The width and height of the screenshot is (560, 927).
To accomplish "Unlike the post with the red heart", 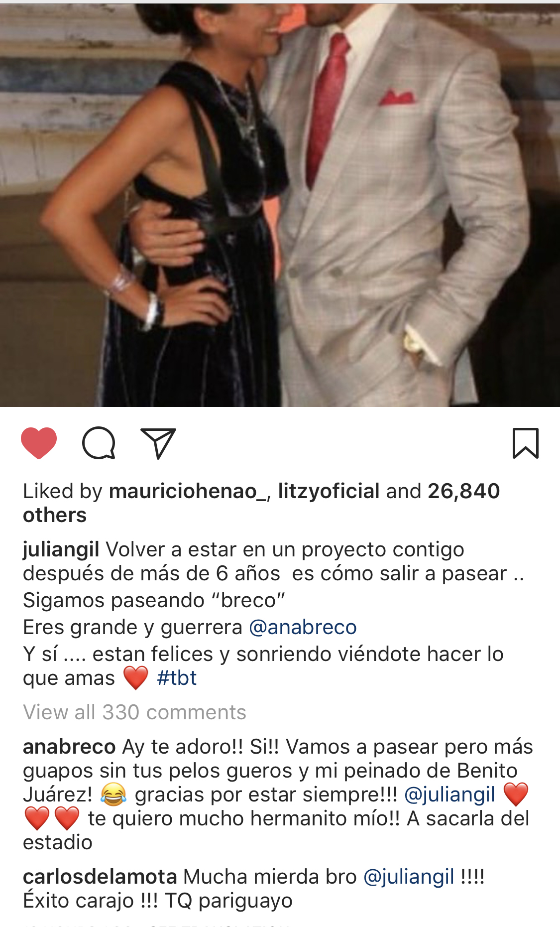I will pos(39,443).
